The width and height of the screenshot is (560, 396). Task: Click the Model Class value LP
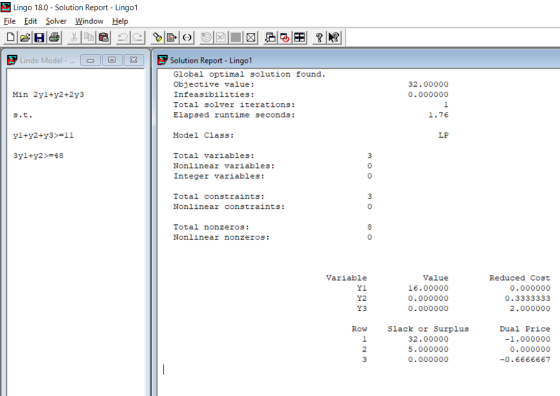(443, 135)
